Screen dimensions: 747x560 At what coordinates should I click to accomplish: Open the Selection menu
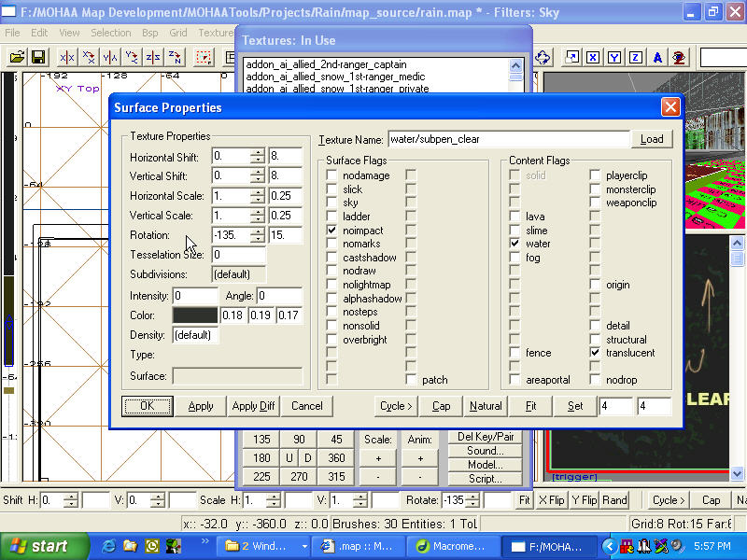point(110,33)
